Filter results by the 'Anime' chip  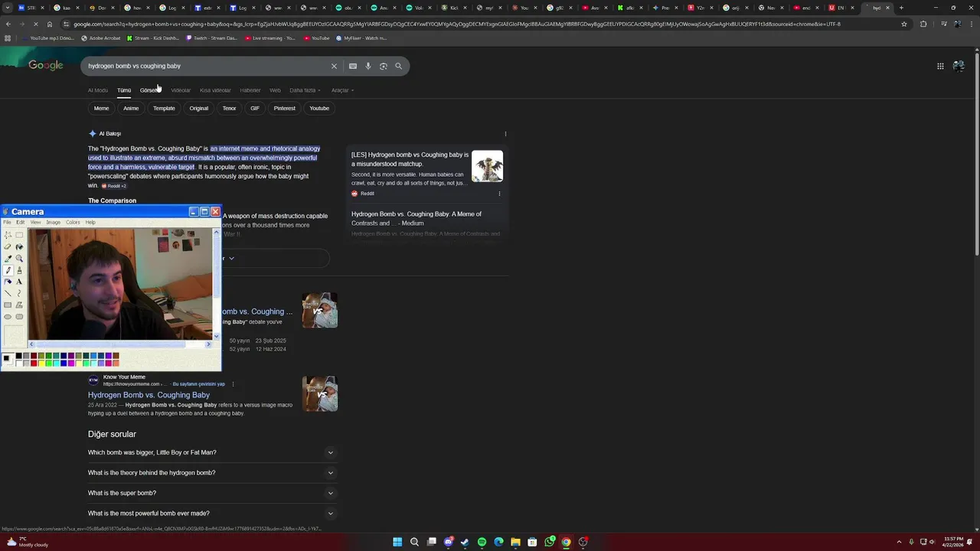[131, 108]
